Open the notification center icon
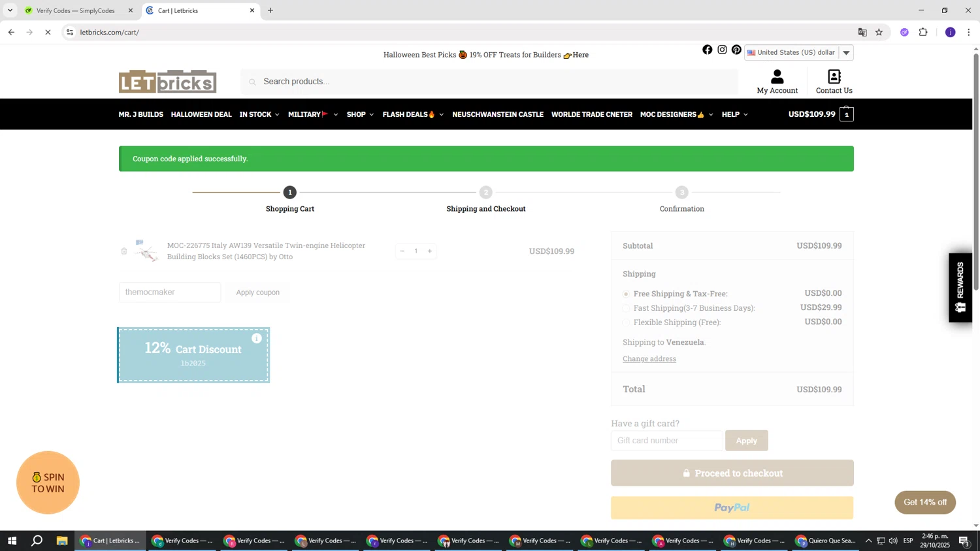The width and height of the screenshot is (980, 551). pyautogui.click(x=964, y=541)
